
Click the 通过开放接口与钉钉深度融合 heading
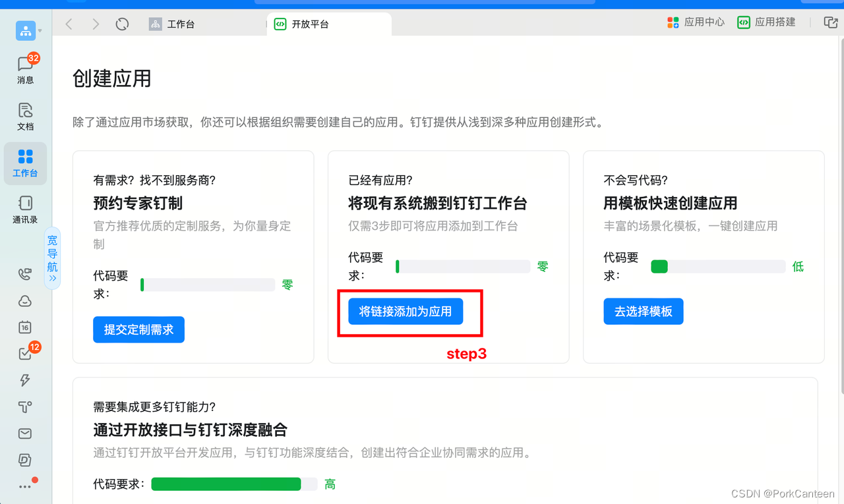click(x=191, y=430)
